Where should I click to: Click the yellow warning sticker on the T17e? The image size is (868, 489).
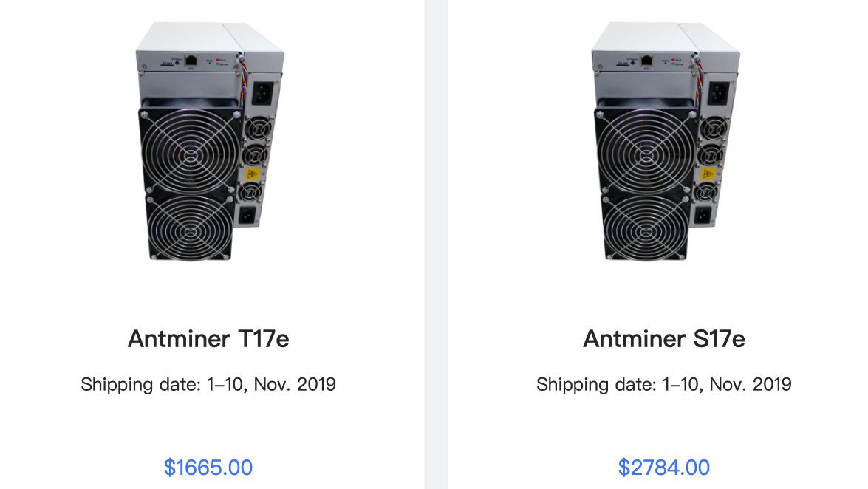[251, 176]
